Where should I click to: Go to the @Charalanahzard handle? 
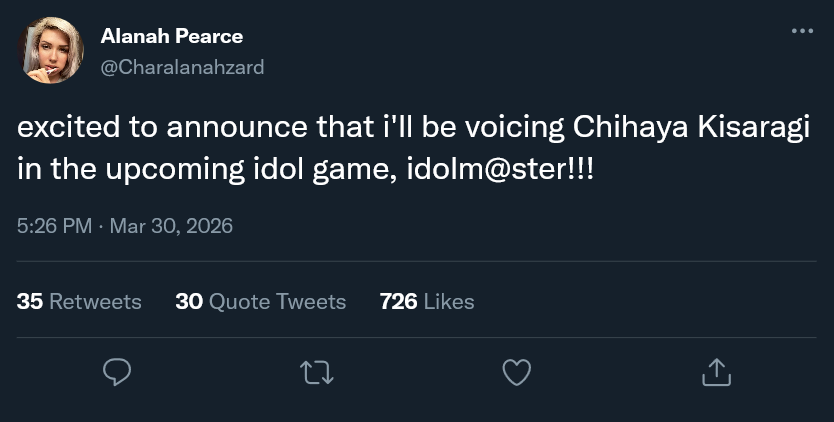(182, 66)
